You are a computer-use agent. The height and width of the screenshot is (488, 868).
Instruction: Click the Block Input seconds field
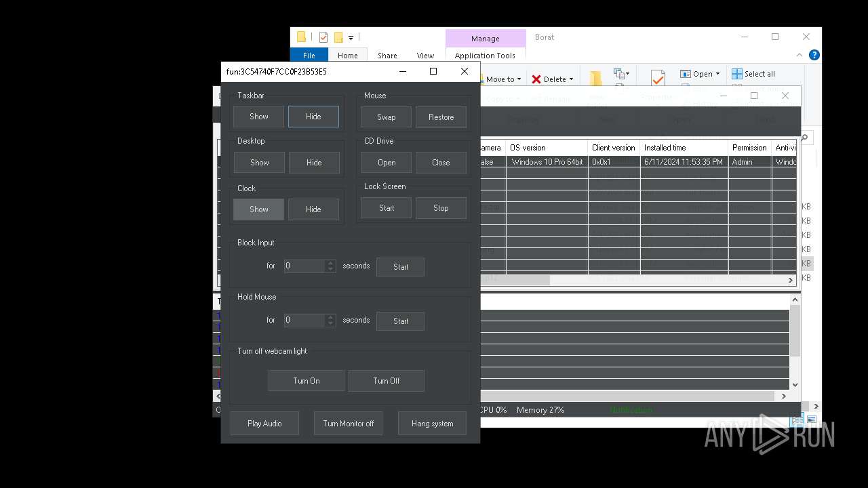[304, 266]
